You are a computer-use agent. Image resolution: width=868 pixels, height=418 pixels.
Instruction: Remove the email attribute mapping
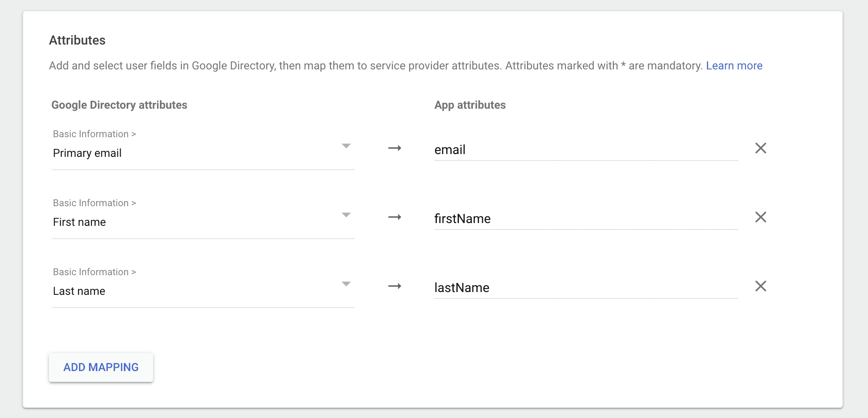pos(760,148)
